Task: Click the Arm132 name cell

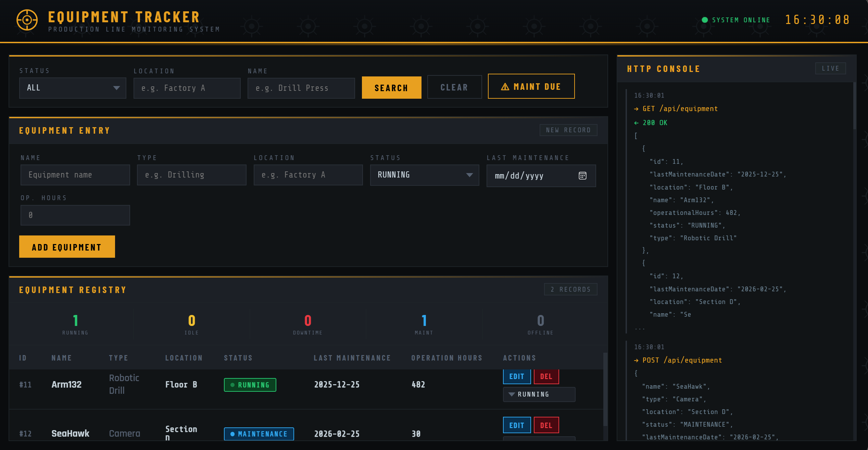Action: click(66, 385)
